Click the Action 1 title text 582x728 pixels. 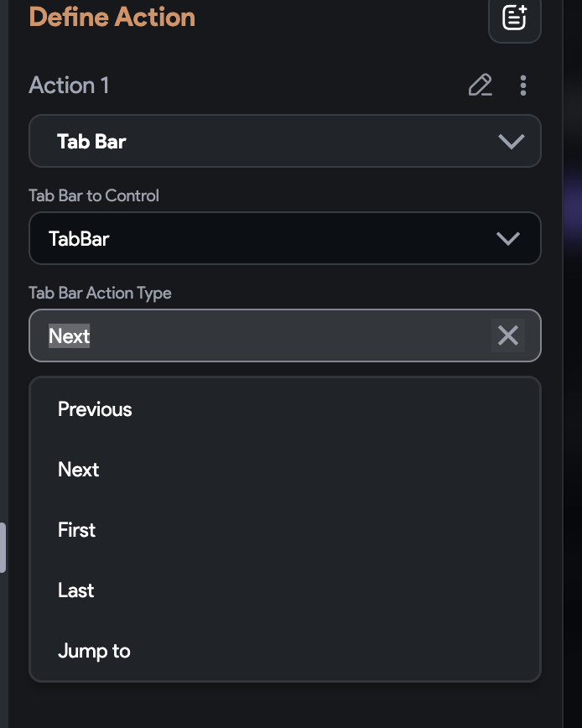tap(69, 86)
